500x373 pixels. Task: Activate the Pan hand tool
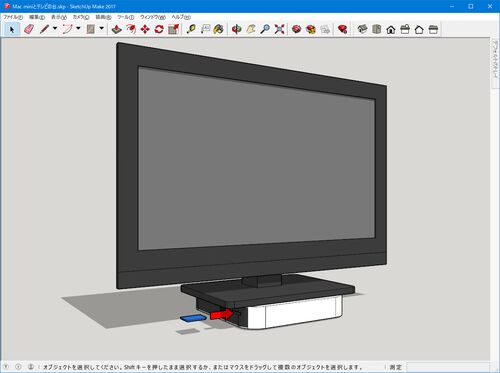pos(251,29)
